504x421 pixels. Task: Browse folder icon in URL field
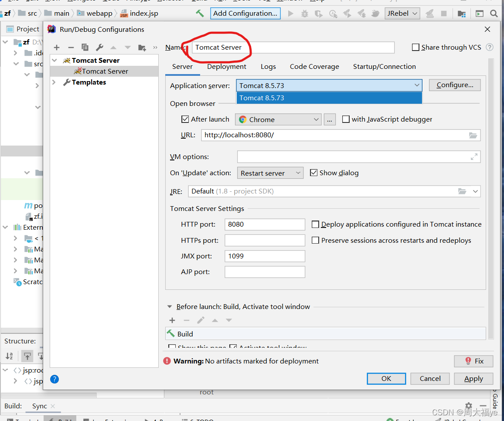473,135
